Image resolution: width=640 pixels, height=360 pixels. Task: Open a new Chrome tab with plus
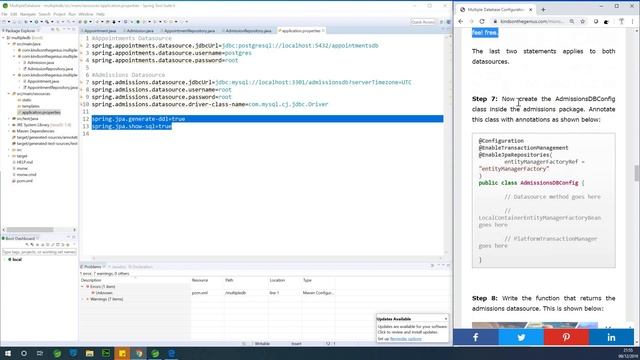pyautogui.click(x=543, y=9)
